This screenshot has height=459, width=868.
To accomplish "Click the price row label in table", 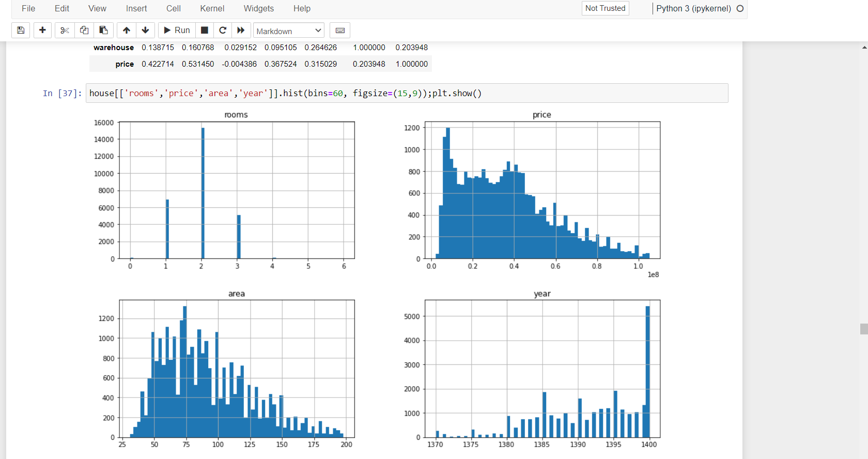I will 125,64.
